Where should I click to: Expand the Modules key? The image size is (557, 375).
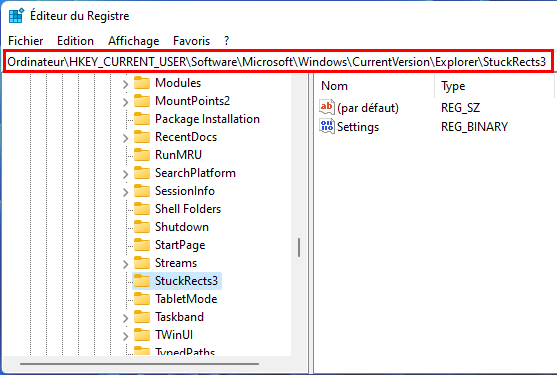[x=125, y=84]
